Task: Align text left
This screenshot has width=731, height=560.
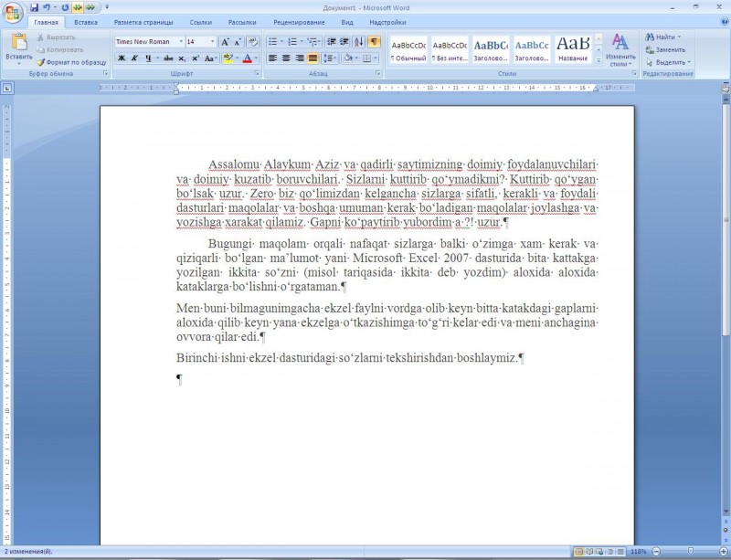Action: tap(272, 58)
